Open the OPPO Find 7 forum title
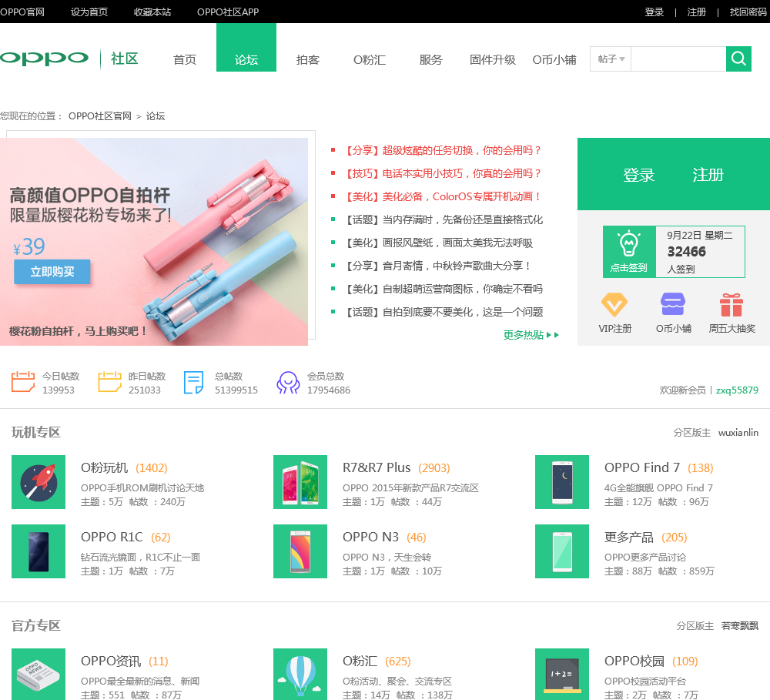Screen dimensions: 770x700 [642, 467]
